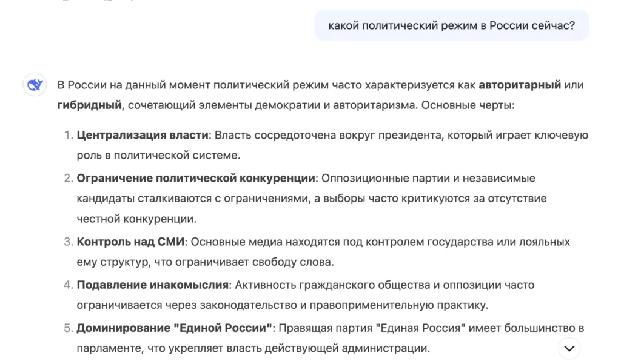The height and width of the screenshot is (364, 621).
Task: Click the phrase "Основные черты:"
Action: click(x=468, y=105)
